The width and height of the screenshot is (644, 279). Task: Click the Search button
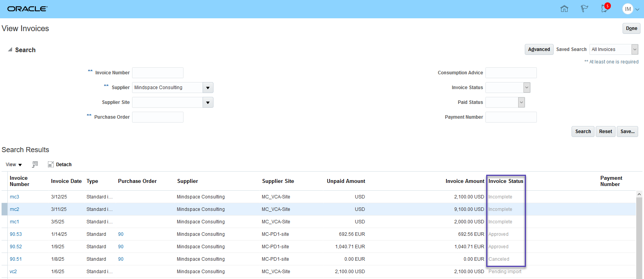(583, 132)
